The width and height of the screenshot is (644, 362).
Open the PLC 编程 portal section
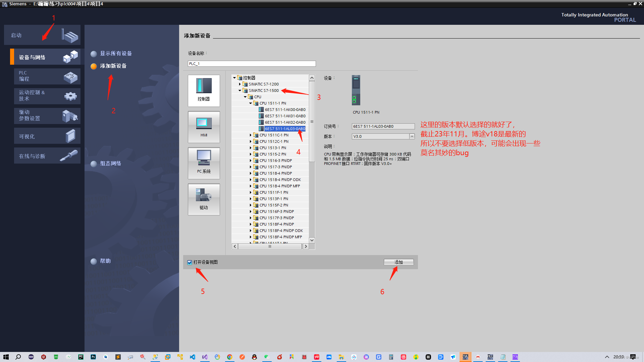click(47, 76)
